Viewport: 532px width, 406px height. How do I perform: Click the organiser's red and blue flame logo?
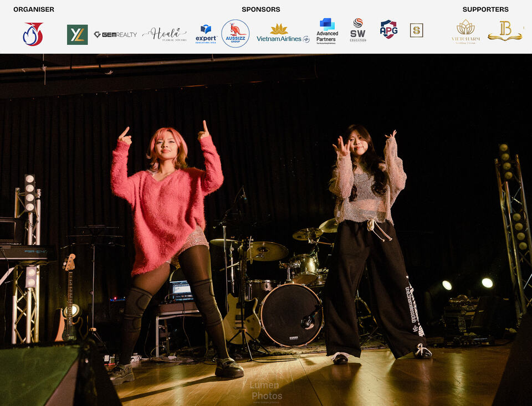(x=33, y=34)
